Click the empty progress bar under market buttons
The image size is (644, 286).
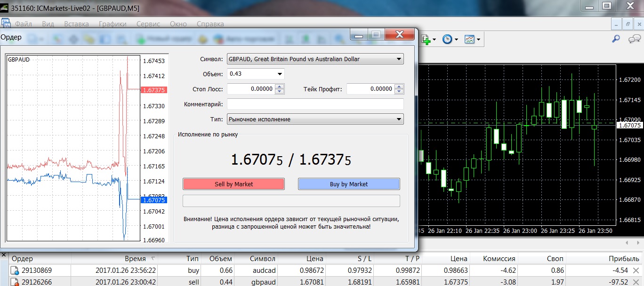(291, 201)
